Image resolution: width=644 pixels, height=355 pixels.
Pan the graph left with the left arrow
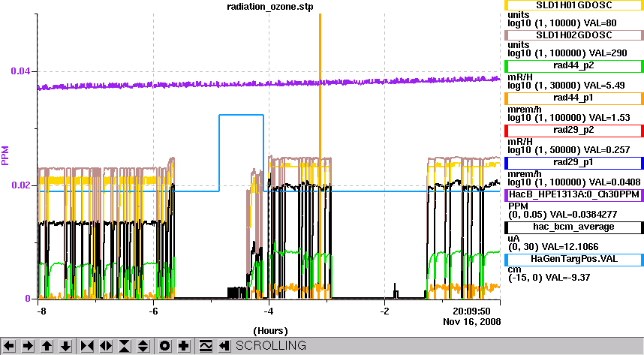(9, 346)
